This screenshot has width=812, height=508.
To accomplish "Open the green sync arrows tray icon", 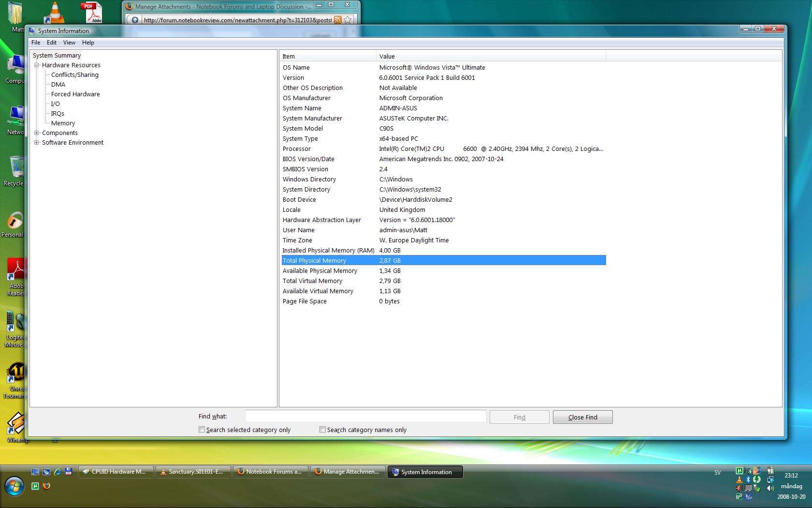I will (757, 479).
